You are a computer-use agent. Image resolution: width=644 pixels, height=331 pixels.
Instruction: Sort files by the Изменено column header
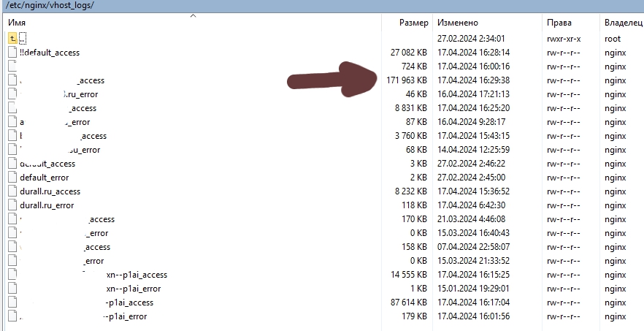coord(458,23)
